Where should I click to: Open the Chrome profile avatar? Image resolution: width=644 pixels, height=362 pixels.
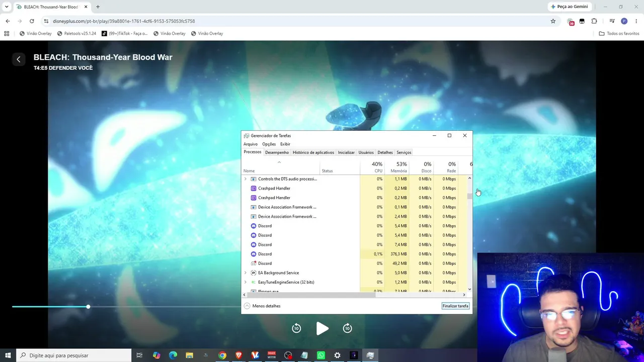[624, 21]
